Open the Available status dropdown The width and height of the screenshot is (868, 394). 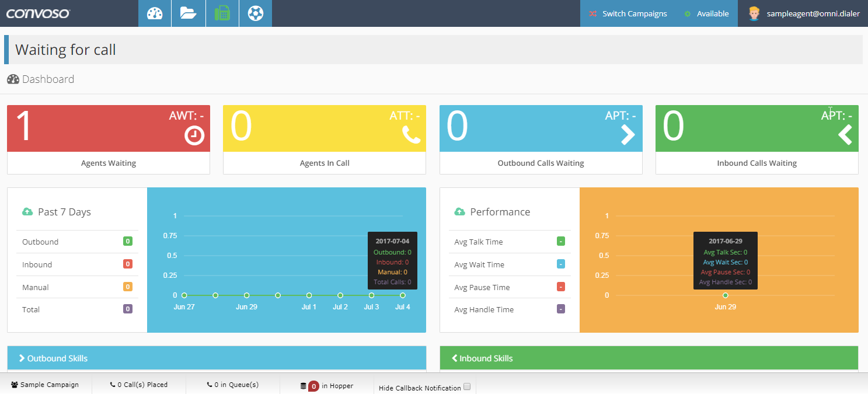point(706,13)
